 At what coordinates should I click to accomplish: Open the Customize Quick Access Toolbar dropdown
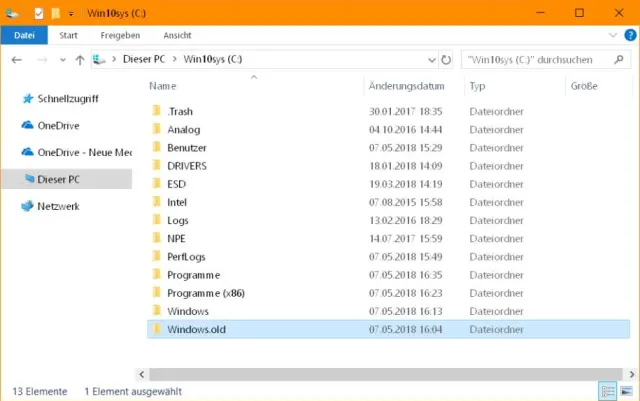pyautogui.click(x=71, y=13)
